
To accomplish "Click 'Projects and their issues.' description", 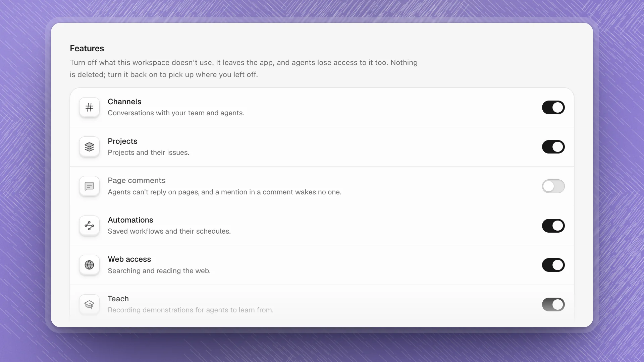I will [148, 153].
